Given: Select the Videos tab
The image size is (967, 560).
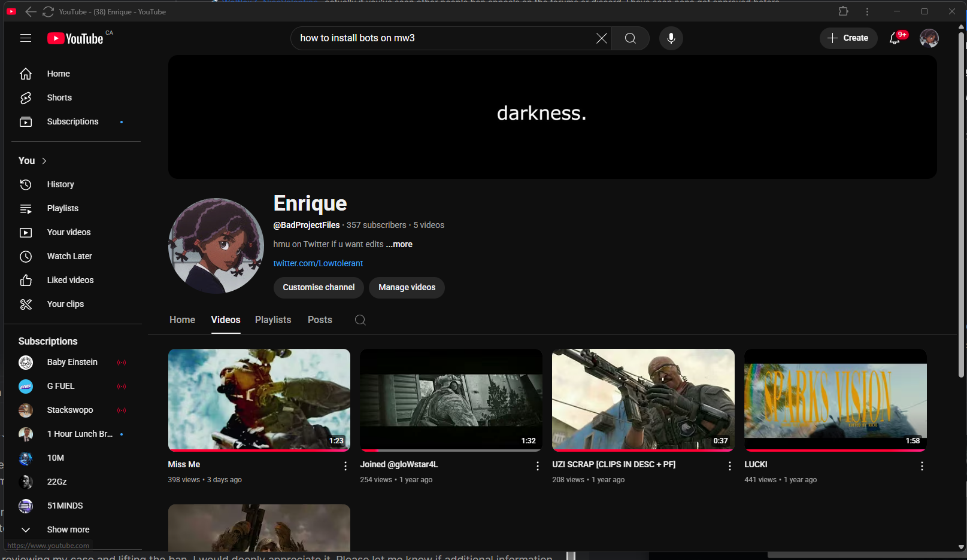Looking at the screenshot, I should tap(226, 319).
